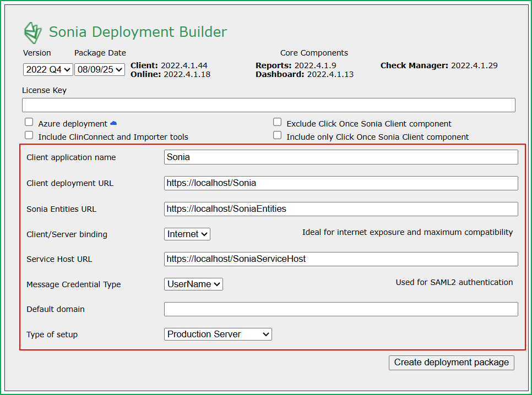Click the Client application name field
Viewport: 532px width, 395px height.
click(341, 157)
